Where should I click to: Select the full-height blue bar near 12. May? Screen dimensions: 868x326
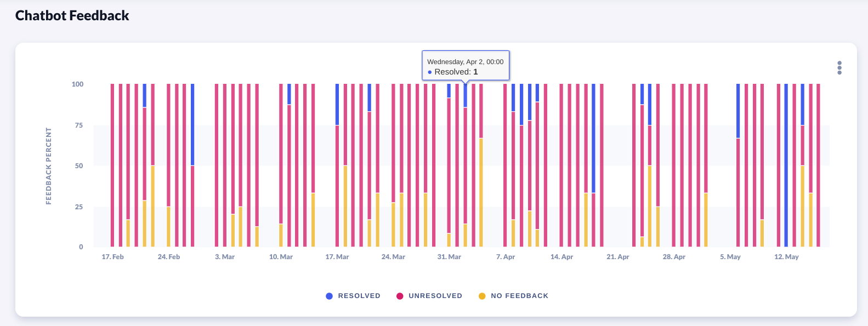point(786,164)
